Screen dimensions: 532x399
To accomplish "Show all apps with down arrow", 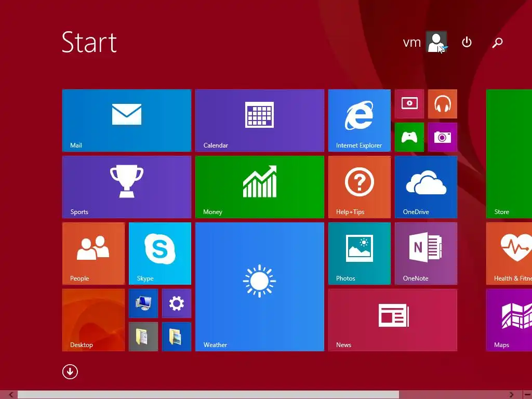I will [x=70, y=371].
